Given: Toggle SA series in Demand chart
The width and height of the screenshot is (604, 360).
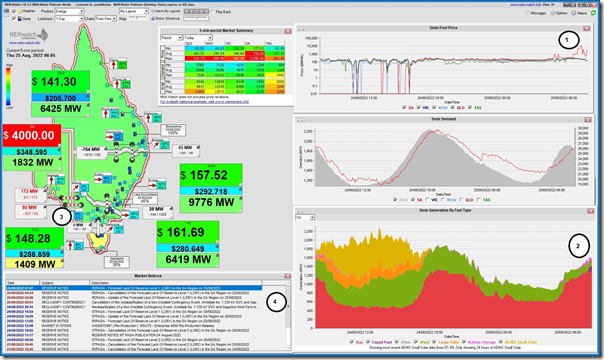Looking at the screenshot, I should (413, 200).
